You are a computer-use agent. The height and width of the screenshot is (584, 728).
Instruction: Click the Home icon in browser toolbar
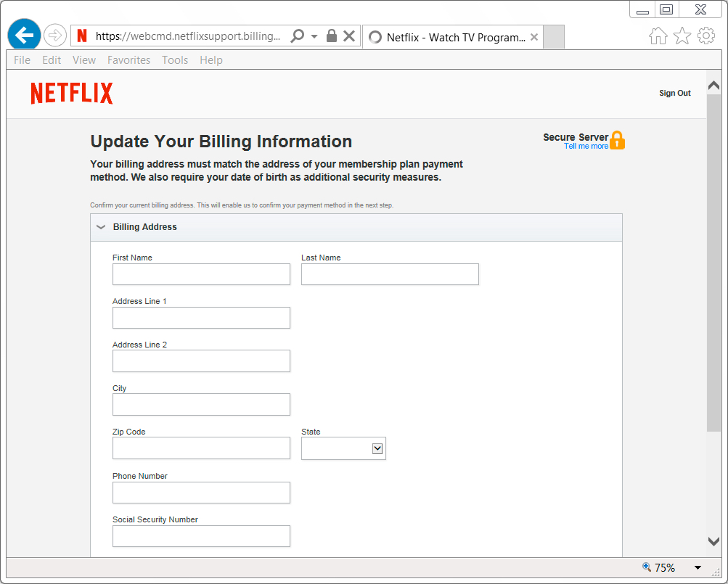click(x=658, y=36)
